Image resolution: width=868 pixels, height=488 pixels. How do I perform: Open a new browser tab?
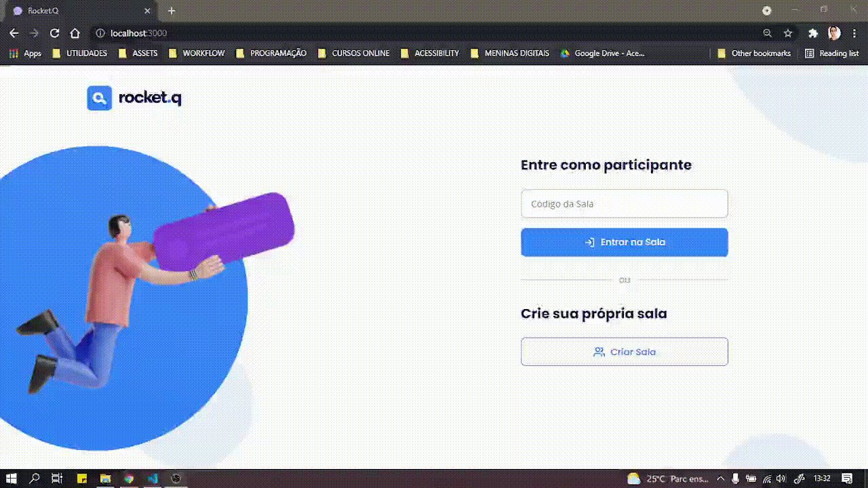(x=172, y=11)
